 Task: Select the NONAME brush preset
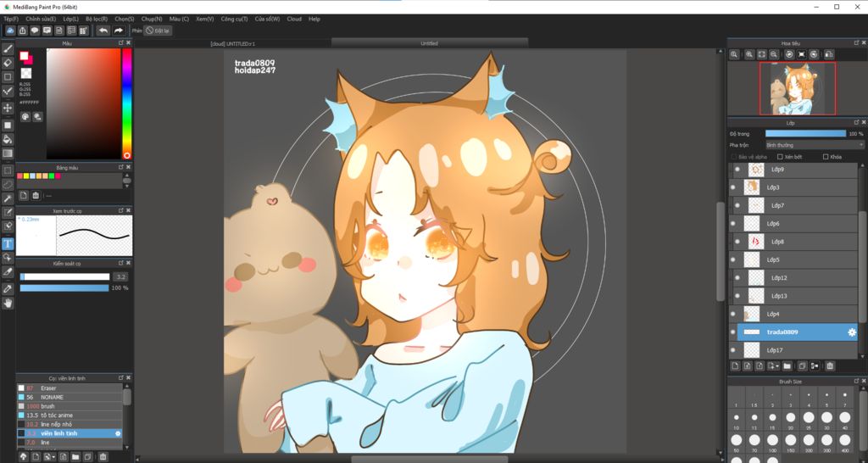(x=70, y=397)
